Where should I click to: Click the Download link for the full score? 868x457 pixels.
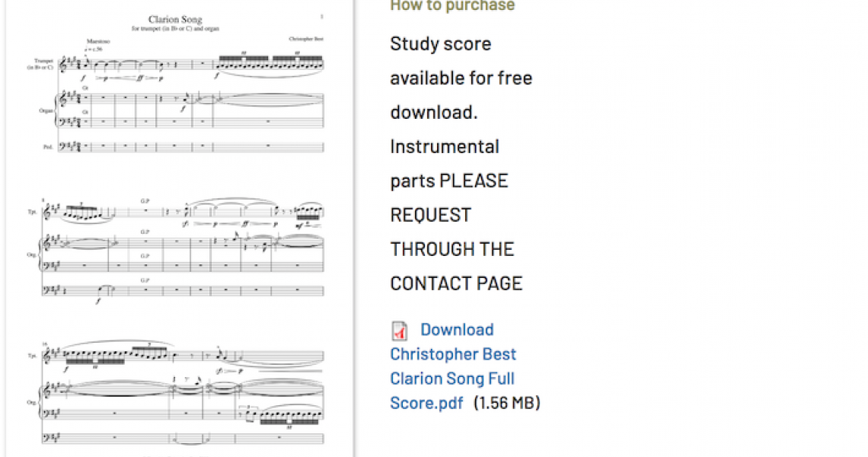(457, 330)
